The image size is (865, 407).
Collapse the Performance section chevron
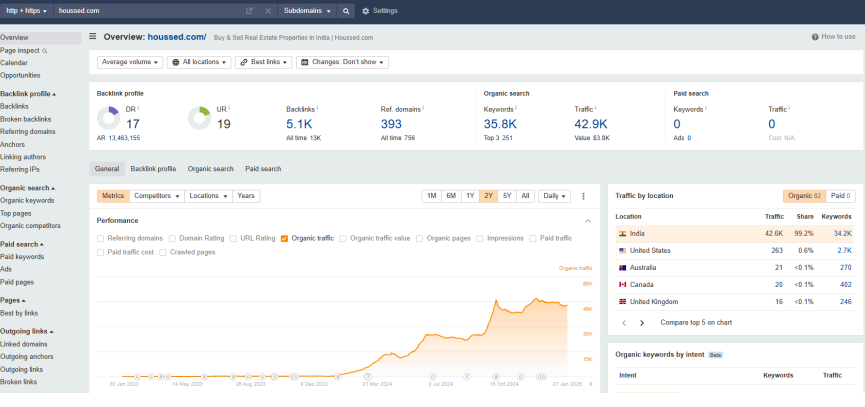[588, 221]
